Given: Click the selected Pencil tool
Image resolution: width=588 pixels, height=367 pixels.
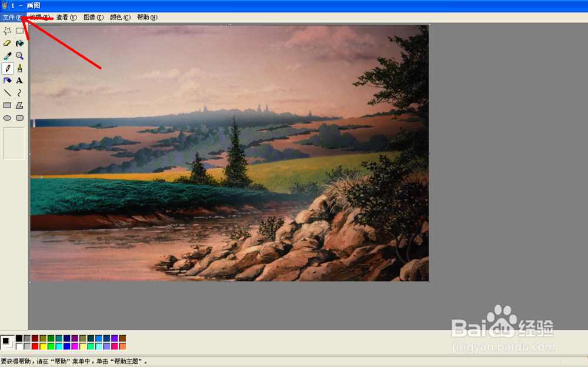Looking at the screenshot, I should (x=7, y=68).
